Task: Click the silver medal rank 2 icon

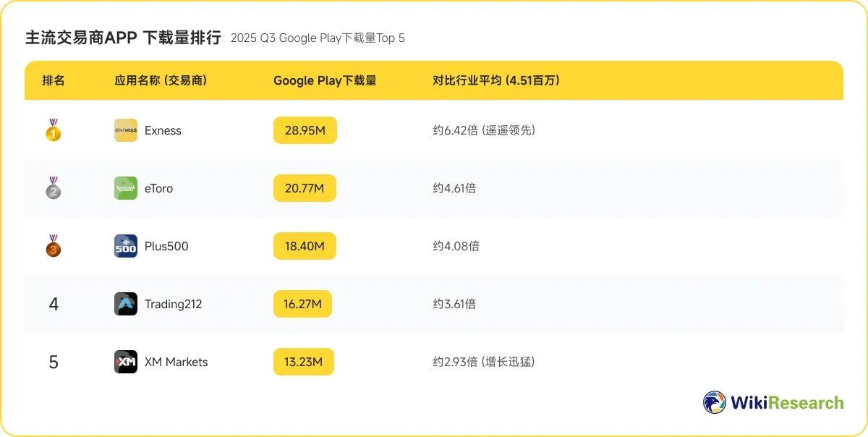Action: [54, 188]
